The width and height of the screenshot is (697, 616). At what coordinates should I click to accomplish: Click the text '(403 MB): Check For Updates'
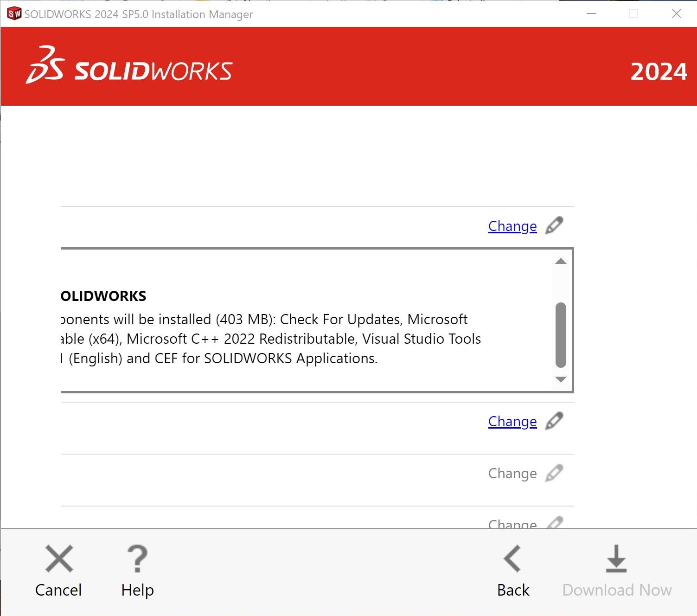click(308, 320)
